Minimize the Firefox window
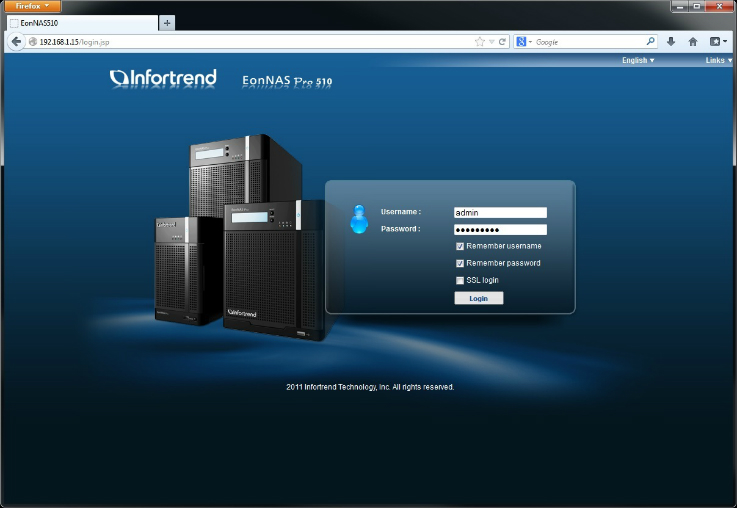The height and width of the screenshot is (508, 737). coord(680,6)
